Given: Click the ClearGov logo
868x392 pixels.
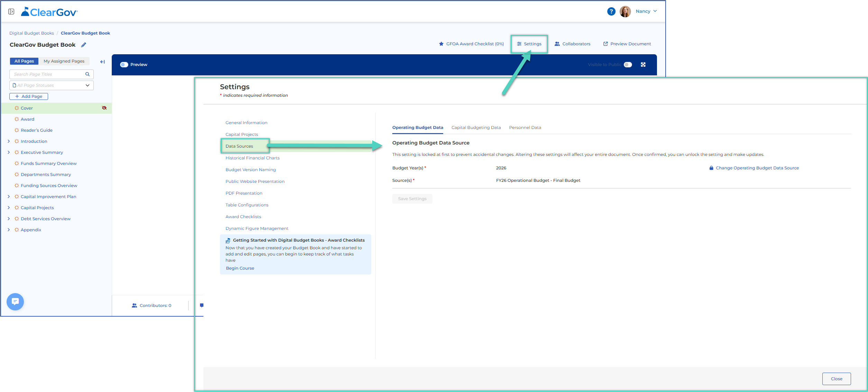Looking at the screenshot, I should (49, 12).
